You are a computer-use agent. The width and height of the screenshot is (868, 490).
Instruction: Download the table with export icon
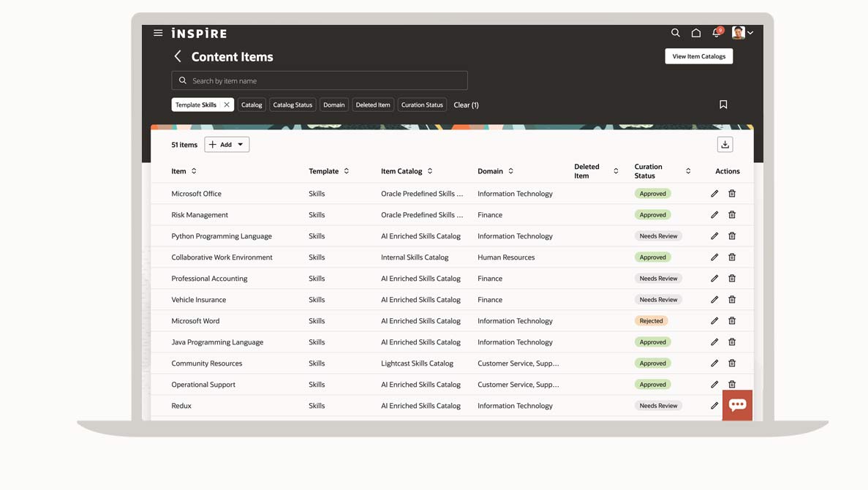tap(725, 145)
